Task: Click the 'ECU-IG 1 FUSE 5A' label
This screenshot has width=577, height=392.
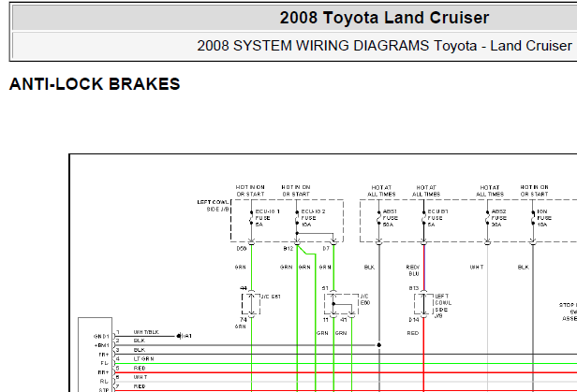Action: click(x=268, y=218)
